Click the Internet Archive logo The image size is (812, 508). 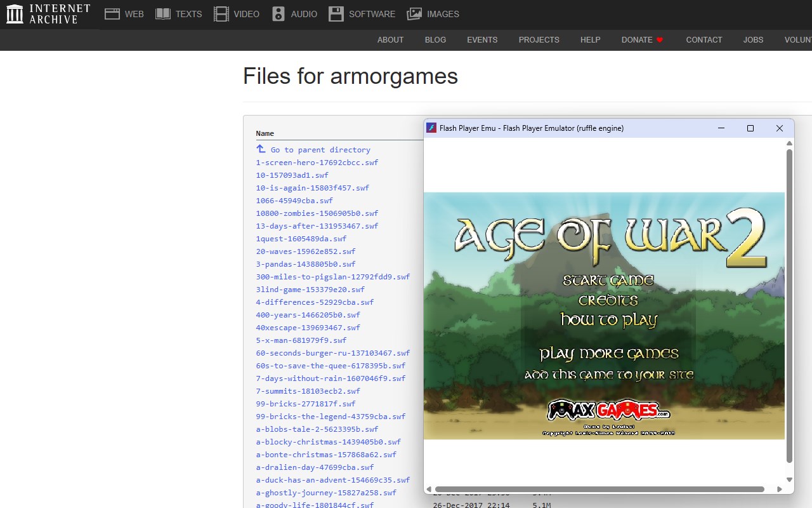coord(48,14)
